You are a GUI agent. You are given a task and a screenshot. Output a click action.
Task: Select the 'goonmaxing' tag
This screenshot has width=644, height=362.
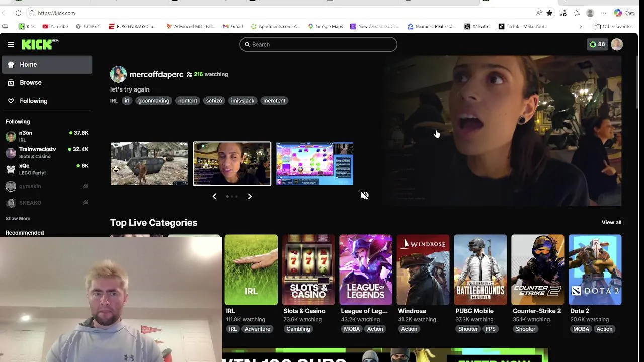tap(153, 101)
